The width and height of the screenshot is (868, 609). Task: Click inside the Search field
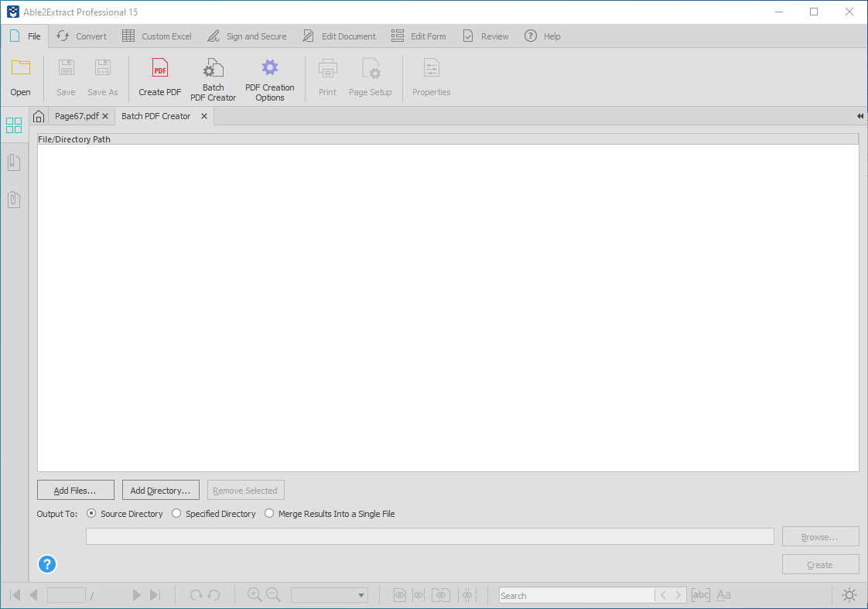576,594
